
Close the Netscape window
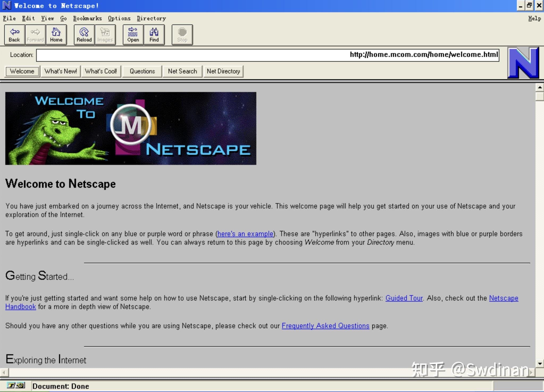pyautogui.click(x=539, y=6)
